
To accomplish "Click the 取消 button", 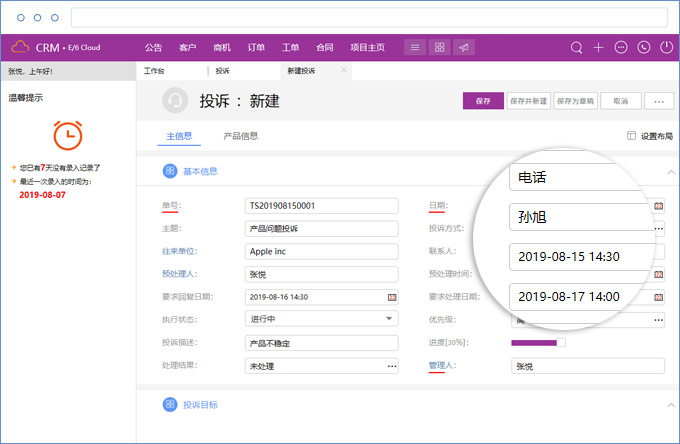I will click(x=620, y=101).
